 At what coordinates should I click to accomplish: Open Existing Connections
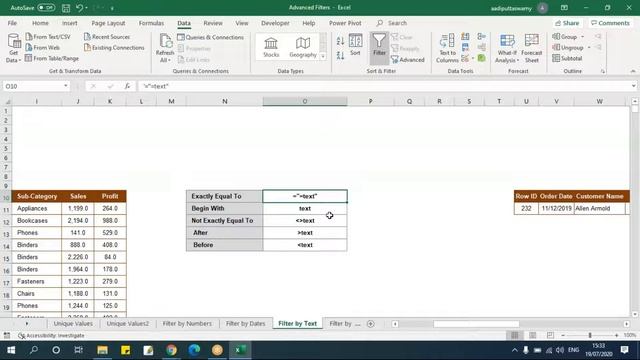click(114, 47)
